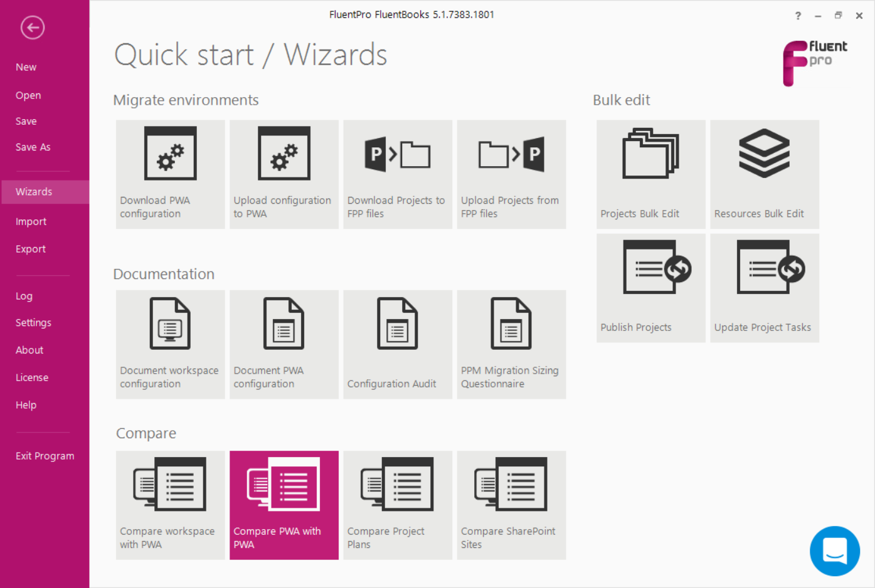Select the Wizards sidebar item
The width and height of the screenshot is (875, 588).
(x=45, y=192)
